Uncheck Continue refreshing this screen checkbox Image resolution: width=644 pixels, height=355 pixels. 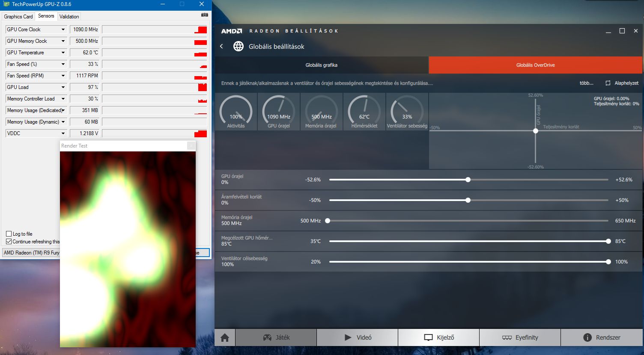tap(9, 242)
